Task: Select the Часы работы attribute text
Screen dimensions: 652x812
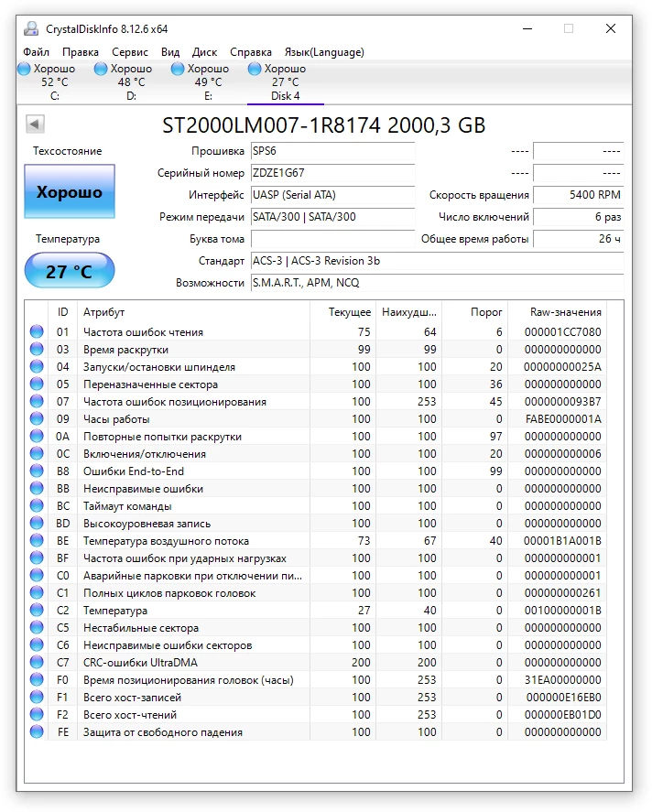Action: [x=116, y=419]
